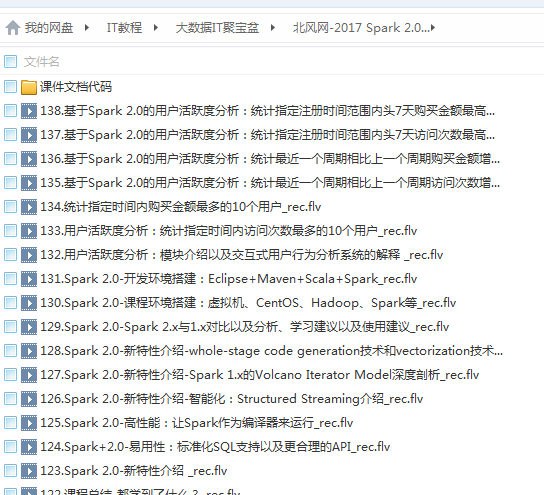The height and width of the screenshot is (495, 544).
Task: Check the box for file 131
Action: [10, 279]
